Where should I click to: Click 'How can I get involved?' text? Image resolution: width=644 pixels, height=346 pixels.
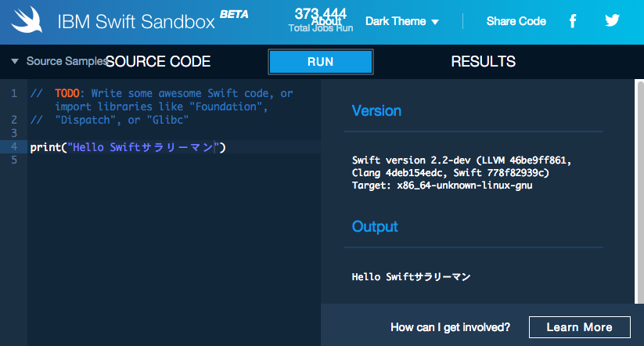(x=451, y=327)
